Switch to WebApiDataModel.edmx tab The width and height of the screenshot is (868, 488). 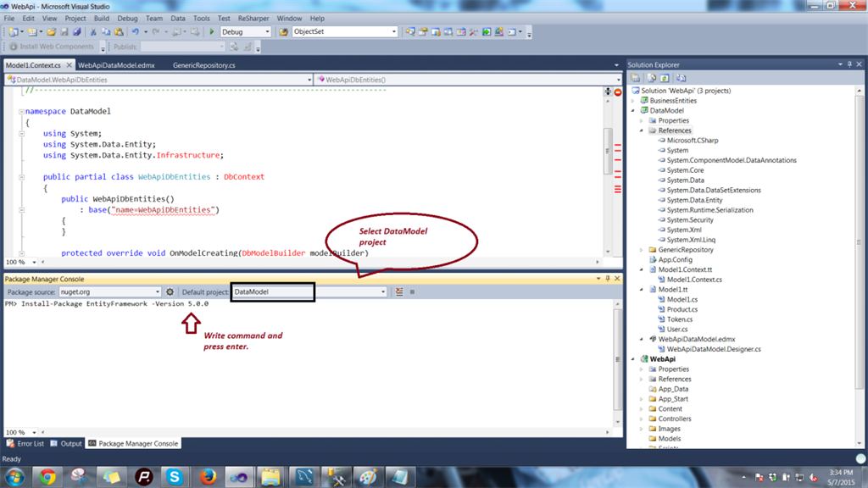point(116,65)
